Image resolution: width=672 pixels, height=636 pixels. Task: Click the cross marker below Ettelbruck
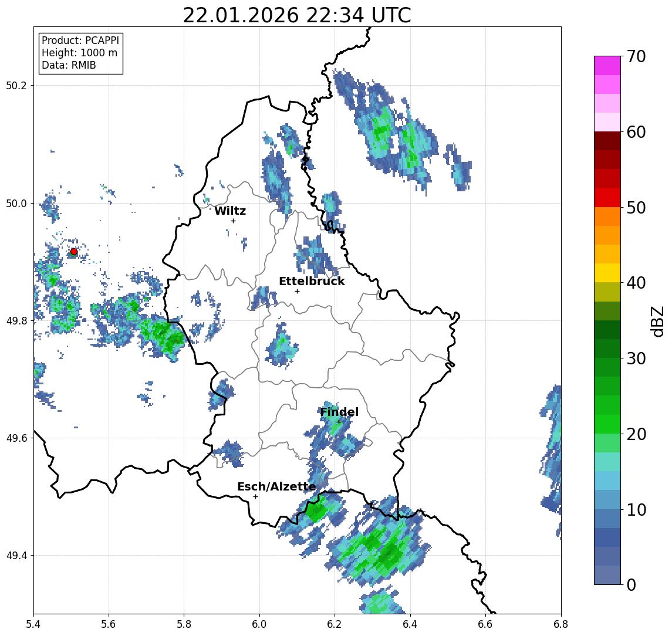pyautogui.click(x=297, y=292)
